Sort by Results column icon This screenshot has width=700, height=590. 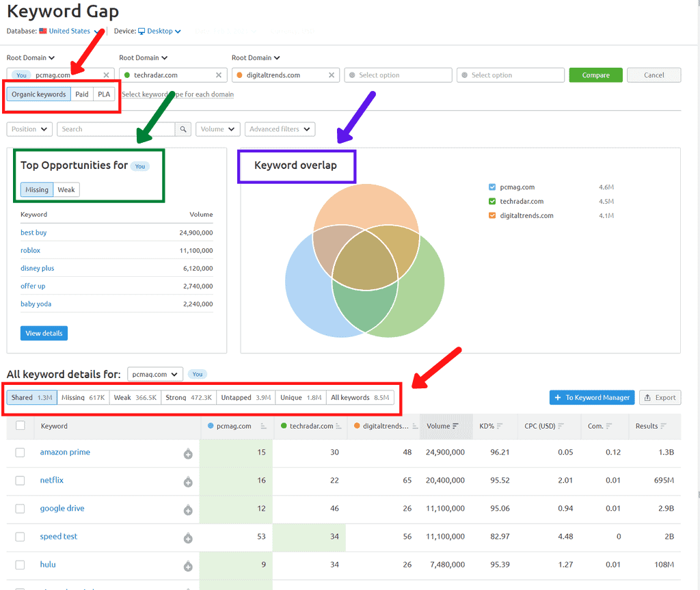663,426
